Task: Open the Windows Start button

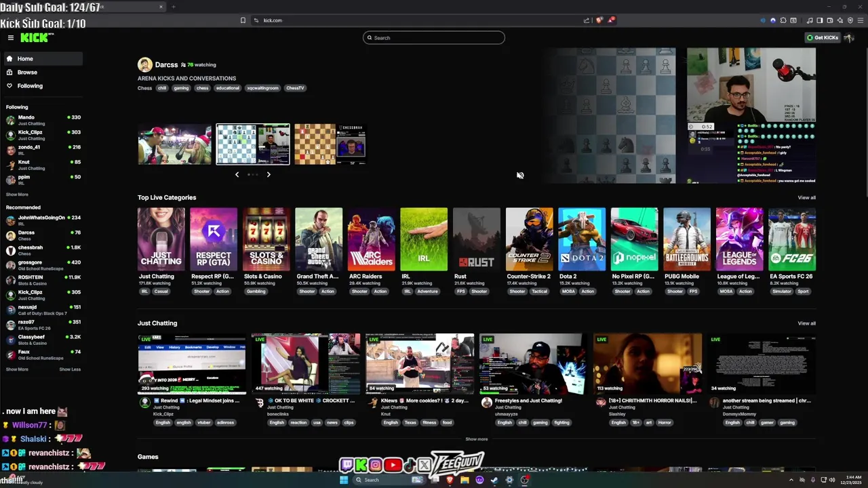Action: pos(344,480)
